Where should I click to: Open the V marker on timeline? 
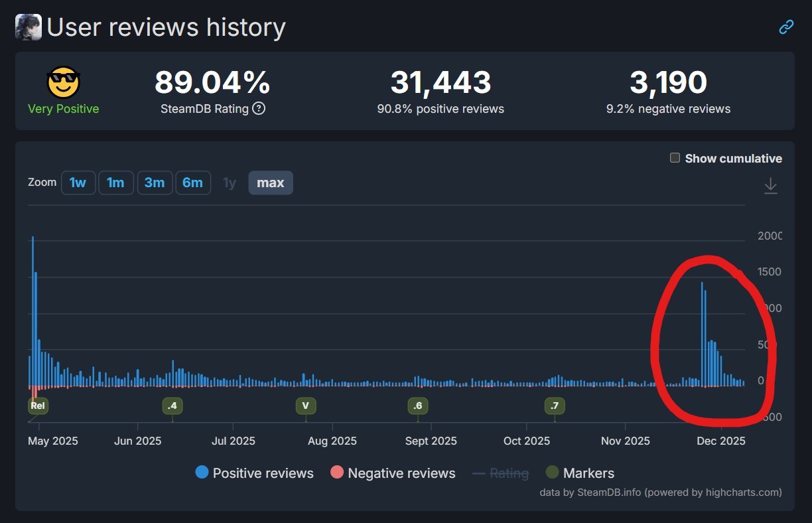coord(306,406)
